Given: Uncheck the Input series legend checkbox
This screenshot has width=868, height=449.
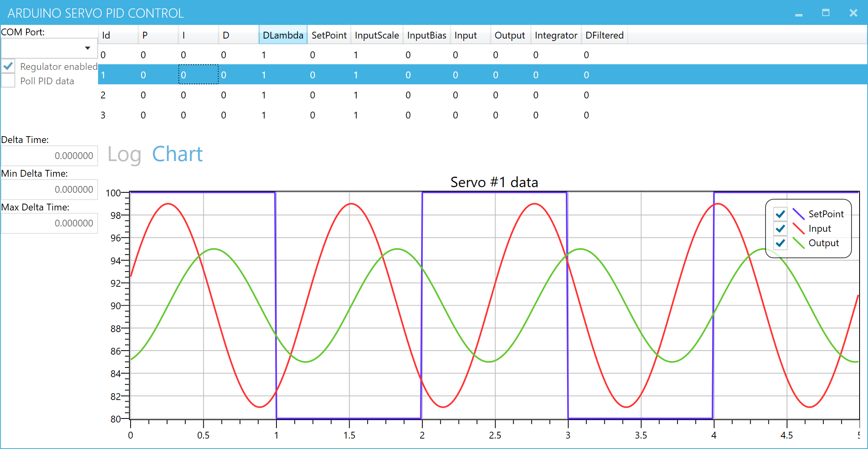Looking at the screenshot, I should tap(780, 229).
